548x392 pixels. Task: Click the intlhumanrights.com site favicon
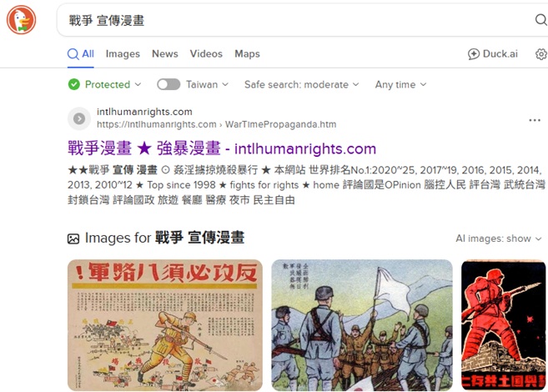(x=79, y=118)
